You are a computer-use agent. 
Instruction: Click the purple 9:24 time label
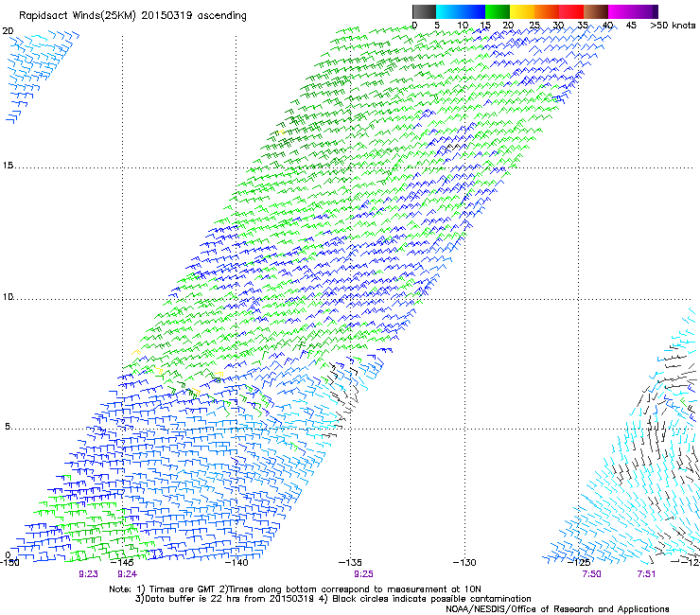click(128, 574)
